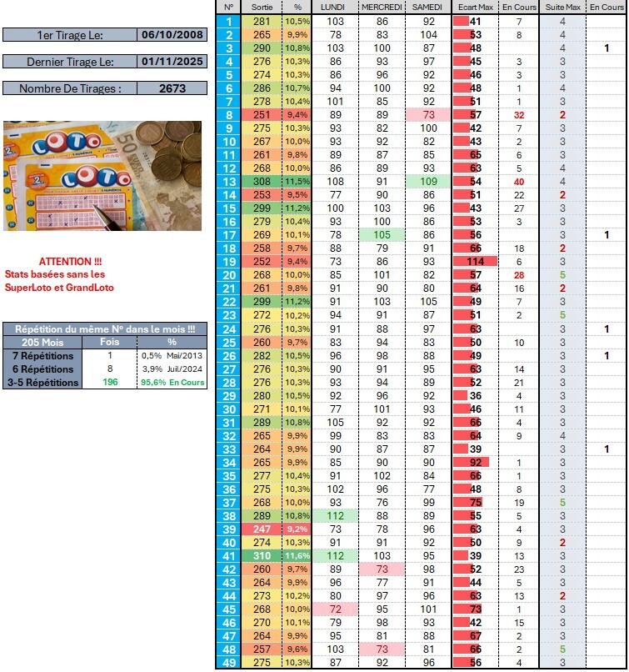The height and width of the screenshot is (672, 629).
Task: Select the 'Sortie' column header
Action: point(262,7)
